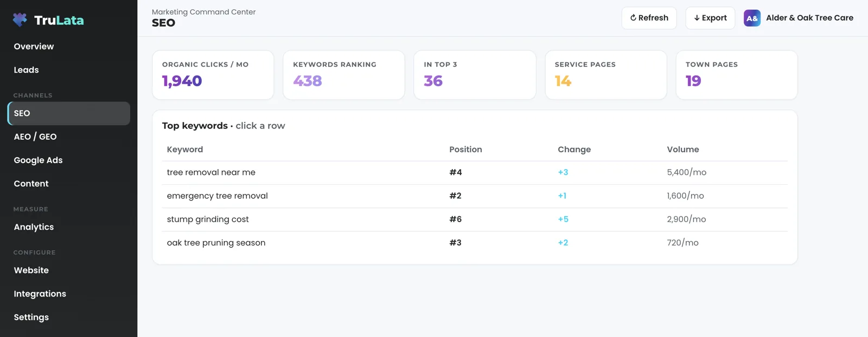Click the Service Pages card
Image resolution: width=868 pixels, height=337 pixels.
tap(606, 75)
